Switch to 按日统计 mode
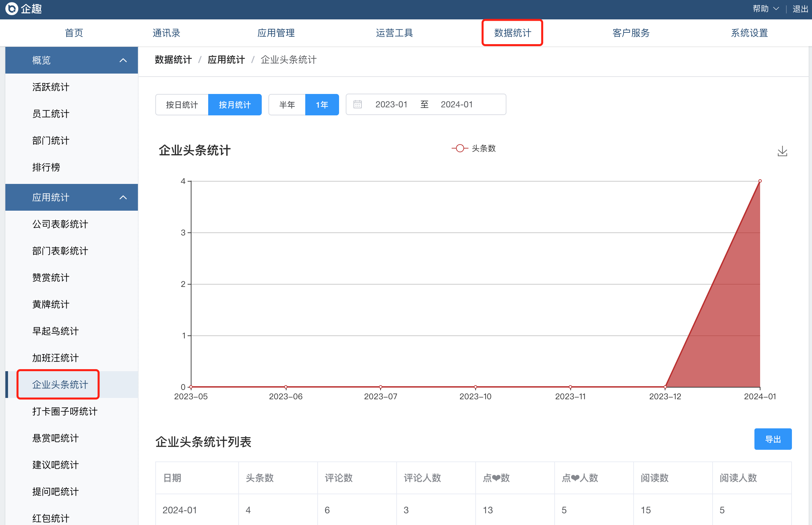Screen dimensions: 812x525 click(181, 105)
